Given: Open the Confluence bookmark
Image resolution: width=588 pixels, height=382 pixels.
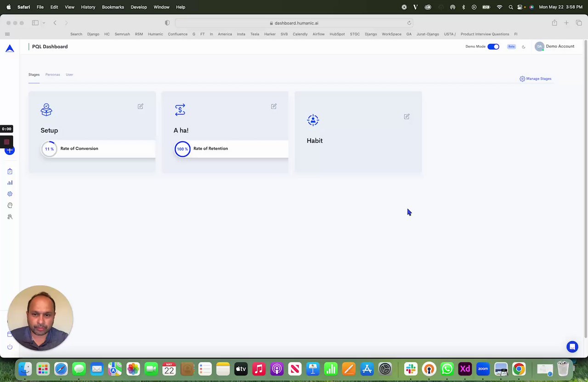Looking at the screenshot, I should coord(178,34).
